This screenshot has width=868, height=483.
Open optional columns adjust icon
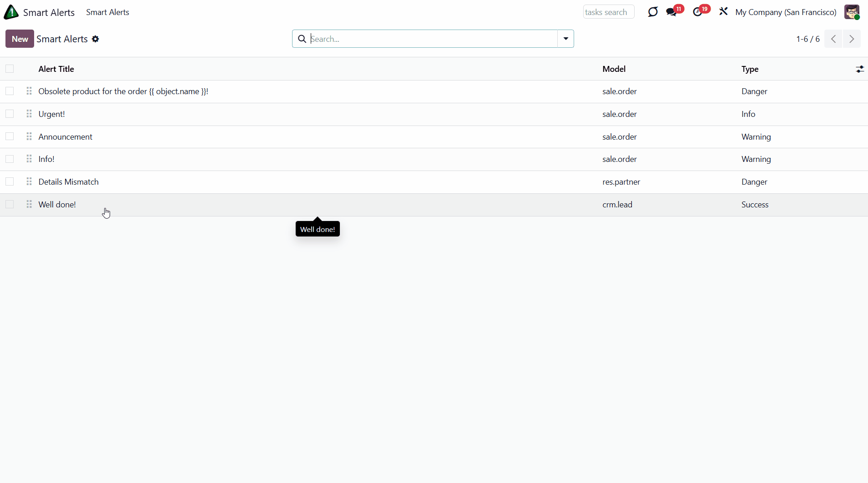point(859,69)
